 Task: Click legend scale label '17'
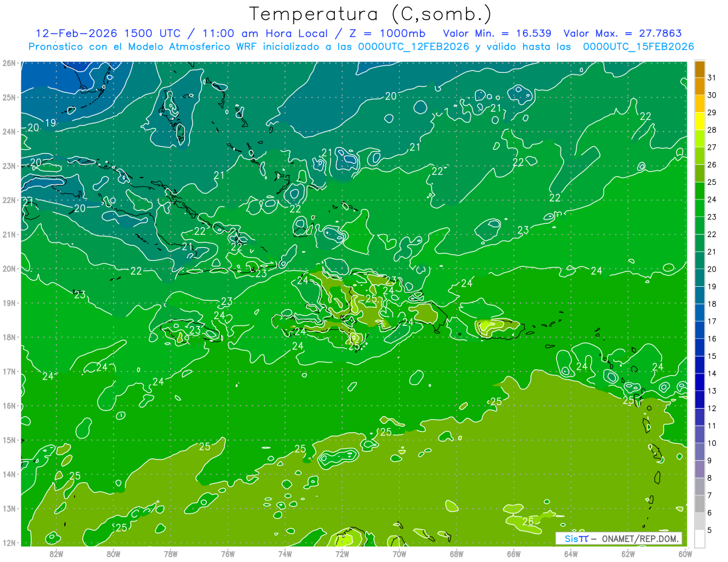click(x=712, y=321)
